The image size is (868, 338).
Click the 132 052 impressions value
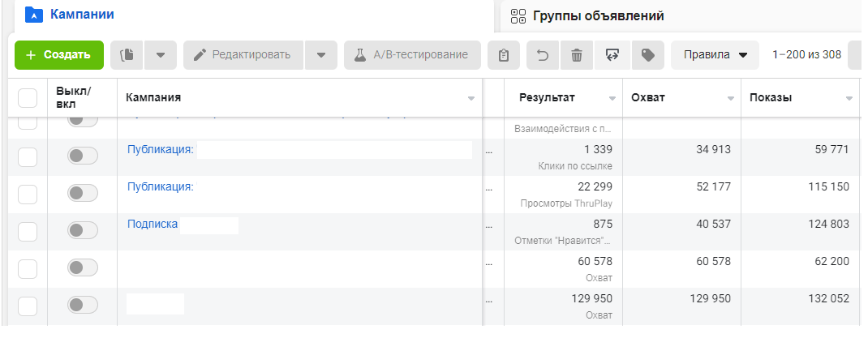click(828, 299)
